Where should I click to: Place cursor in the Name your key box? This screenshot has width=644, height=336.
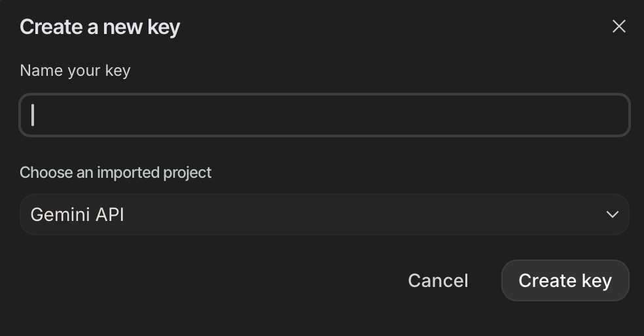coord(325,115)
